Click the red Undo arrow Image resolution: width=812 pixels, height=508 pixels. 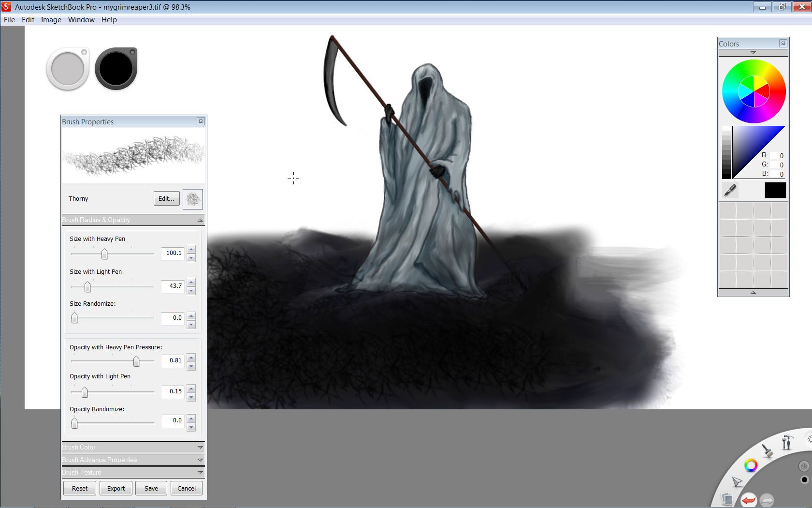pos(749,501)
